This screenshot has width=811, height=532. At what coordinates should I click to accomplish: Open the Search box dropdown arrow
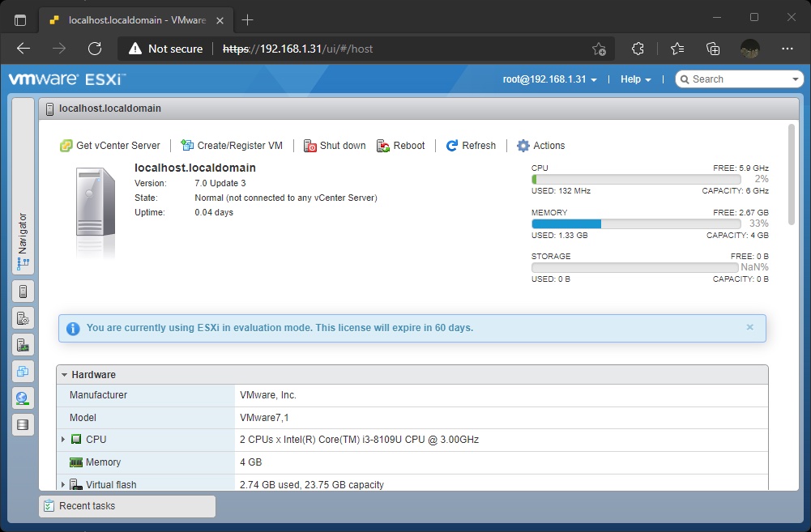tap(795, 79)
